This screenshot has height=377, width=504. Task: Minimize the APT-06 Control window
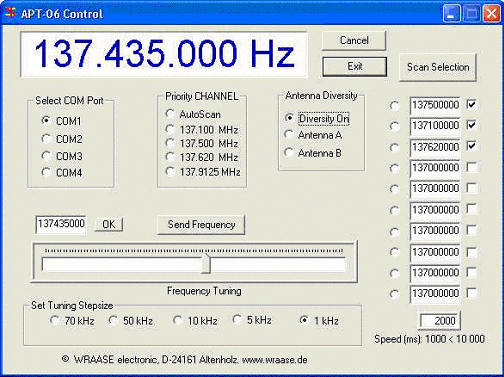452,14
